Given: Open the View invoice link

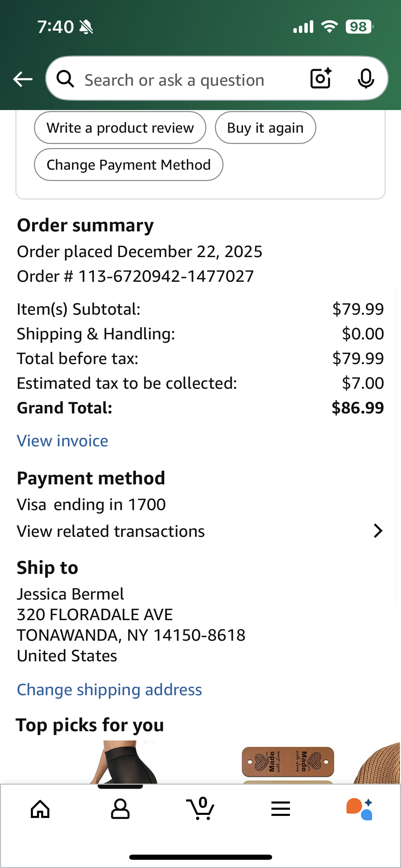Looking at the screenshot, I should 63,441.
